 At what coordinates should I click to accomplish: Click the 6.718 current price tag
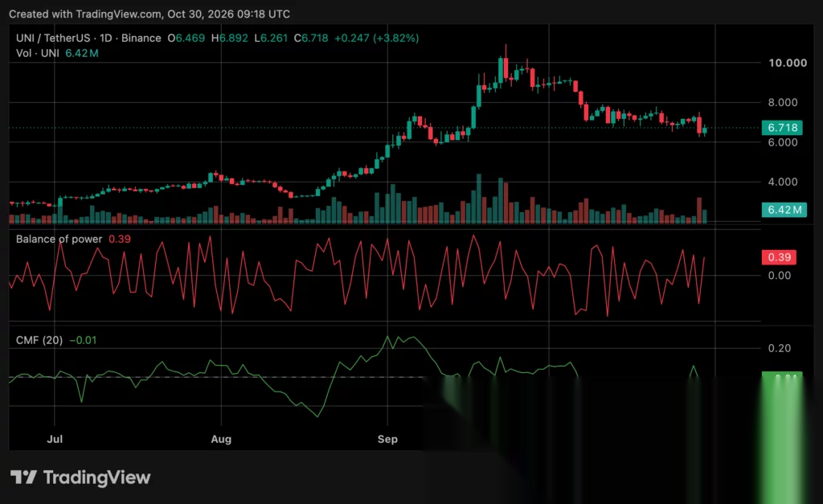[x=783, y=128]
